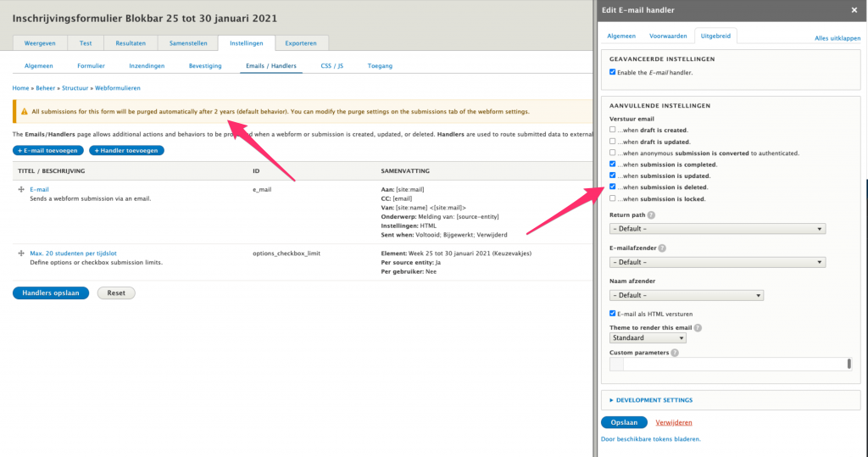Enable the 'when draft is created' checkbox
This screenshot has width=868, height=457.
[613, 130]
